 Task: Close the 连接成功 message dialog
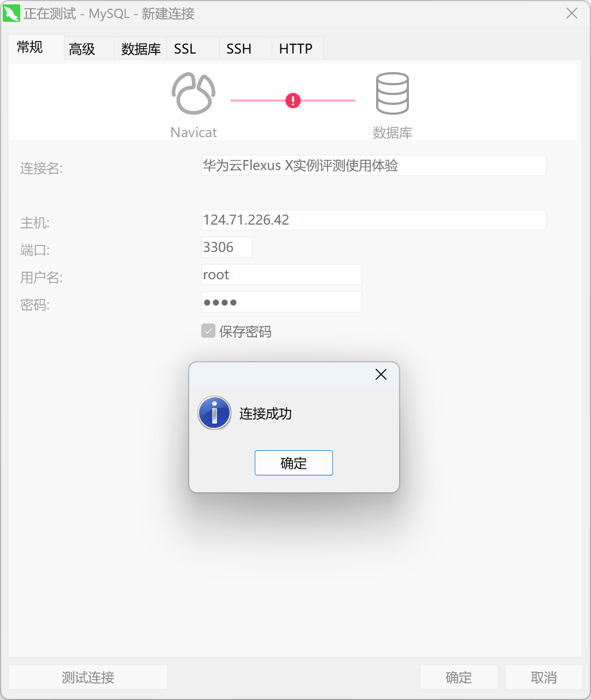(x=381, y=374)
